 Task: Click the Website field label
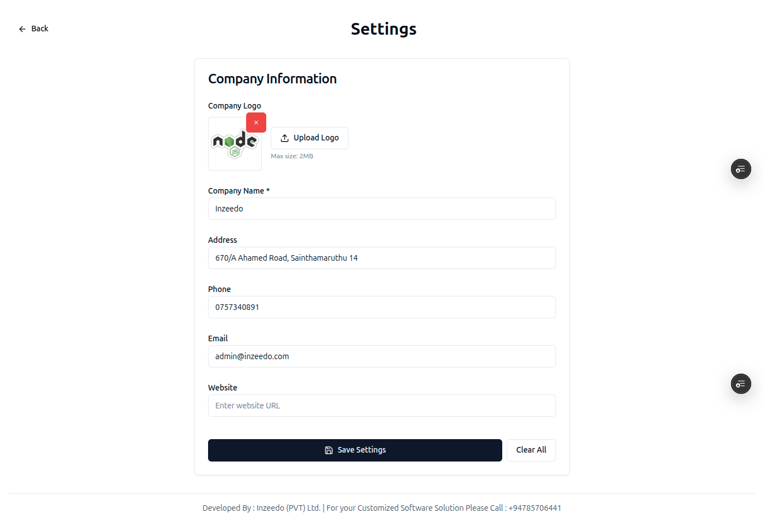pyautogui.click(x=223, y=388)
